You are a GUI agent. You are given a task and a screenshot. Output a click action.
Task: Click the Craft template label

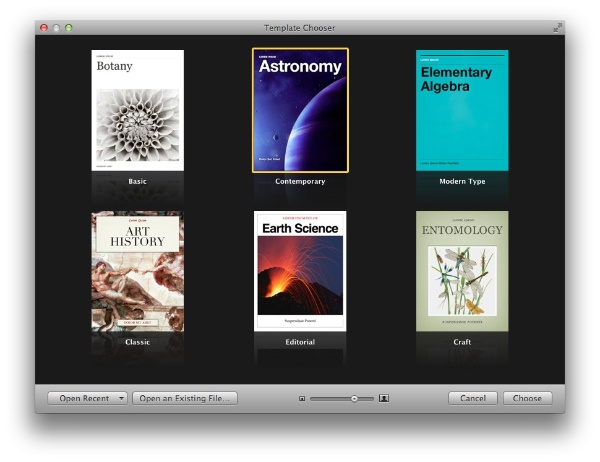(x=462, y=342)
